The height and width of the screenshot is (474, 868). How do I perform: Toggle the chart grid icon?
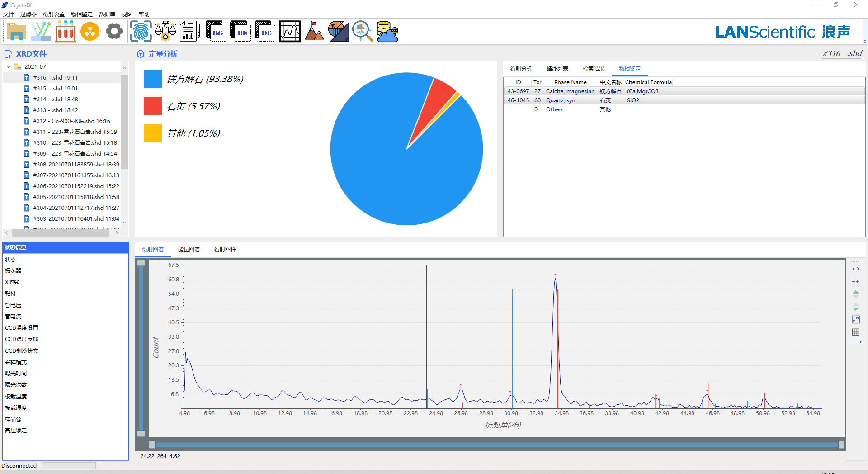click(856, 332)
